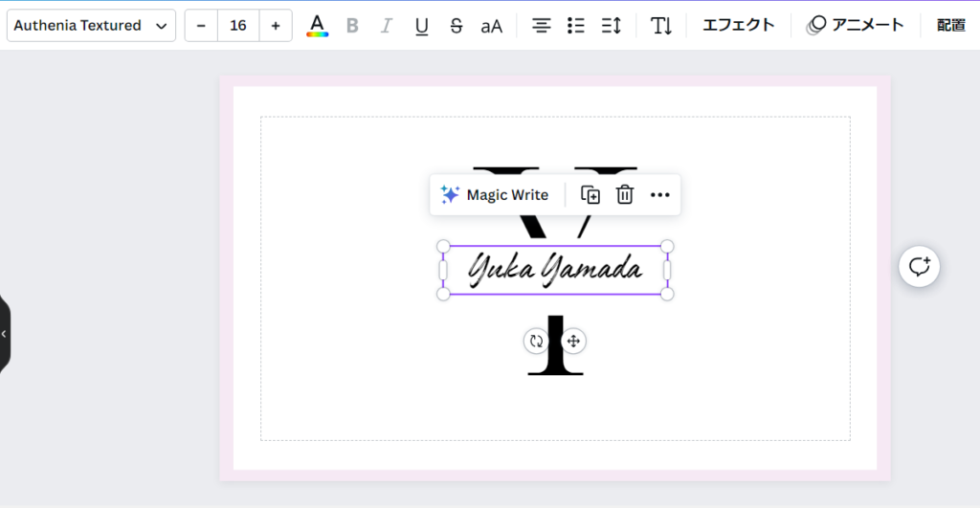Open the アニメート animation panel

coord(855,26)
